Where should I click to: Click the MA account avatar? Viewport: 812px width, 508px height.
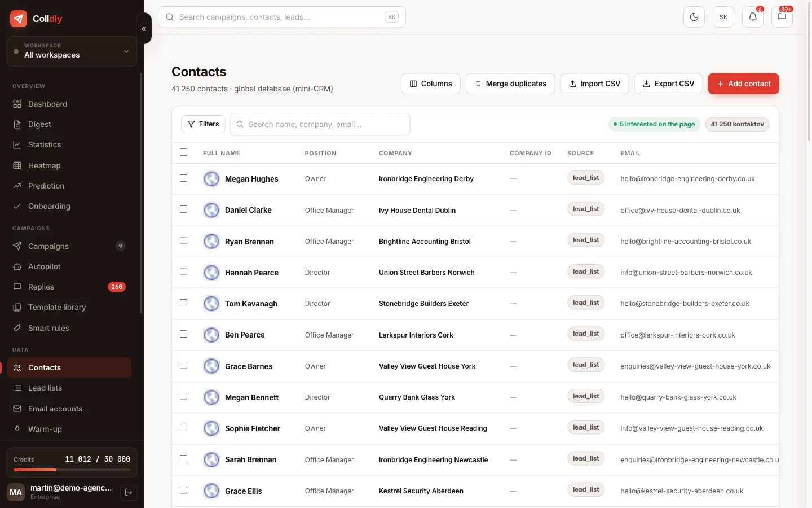click(16, 492)
